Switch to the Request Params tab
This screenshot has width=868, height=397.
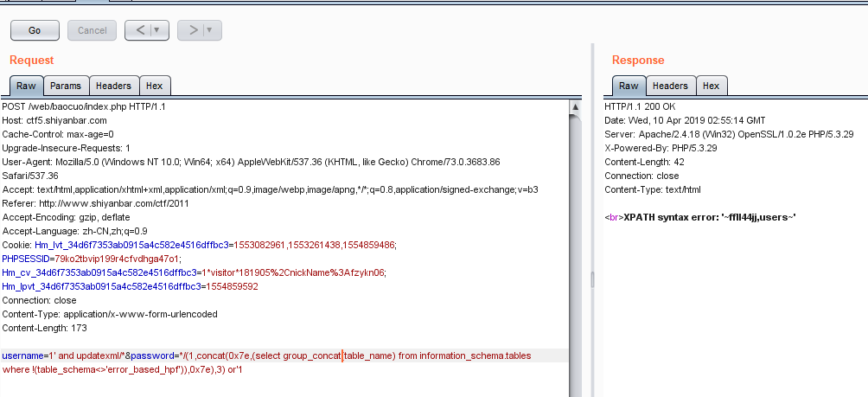tap(66, 86)
